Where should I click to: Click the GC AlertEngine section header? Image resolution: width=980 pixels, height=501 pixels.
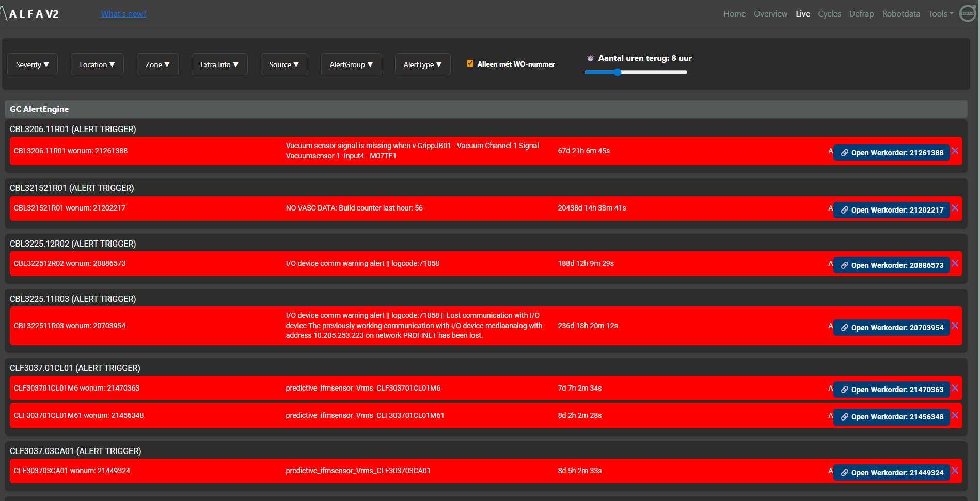(x=39, y=109)
